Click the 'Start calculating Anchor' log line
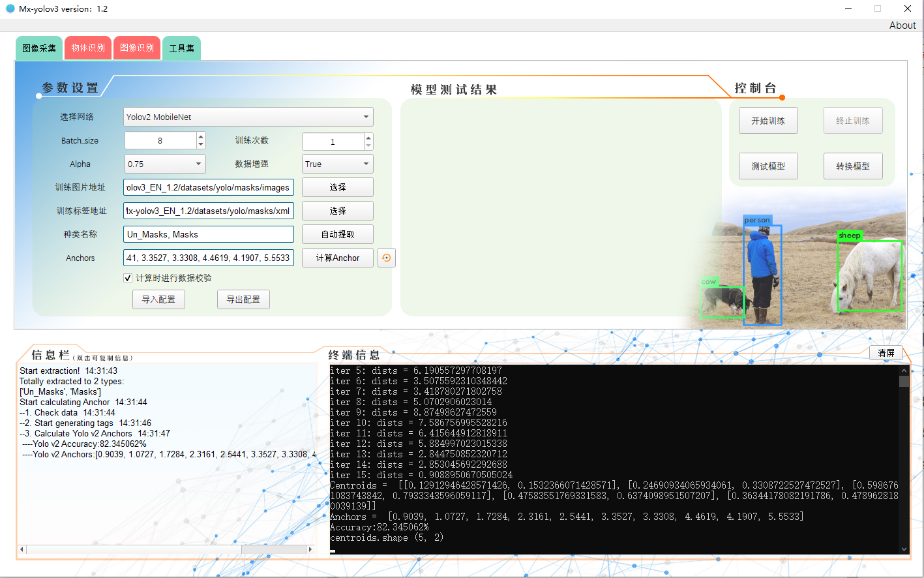This screenshot has height=578, width=924. pyautogui.click(x=83, y=402)
